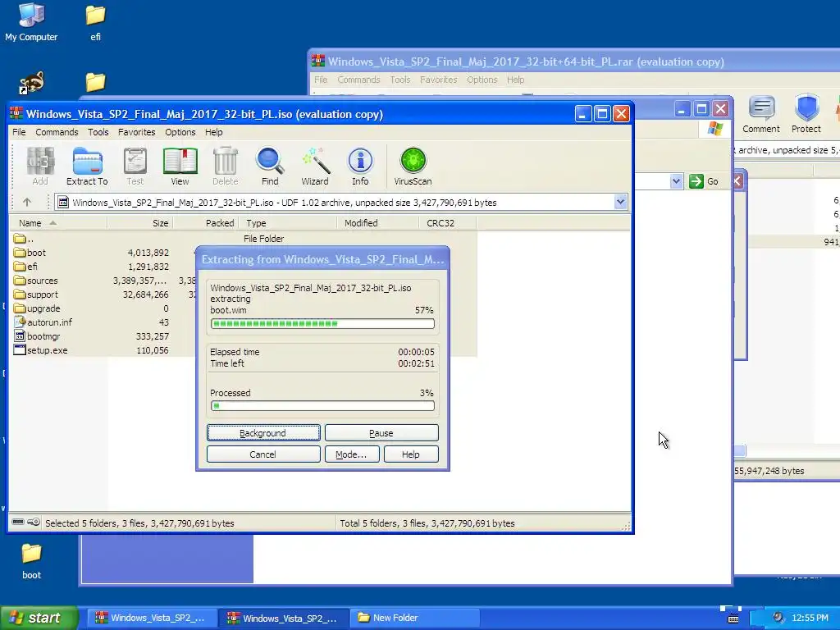Screen dimensions: 840x630
Task: Open the address dropdown beside Go
Action: coord(676,181)
